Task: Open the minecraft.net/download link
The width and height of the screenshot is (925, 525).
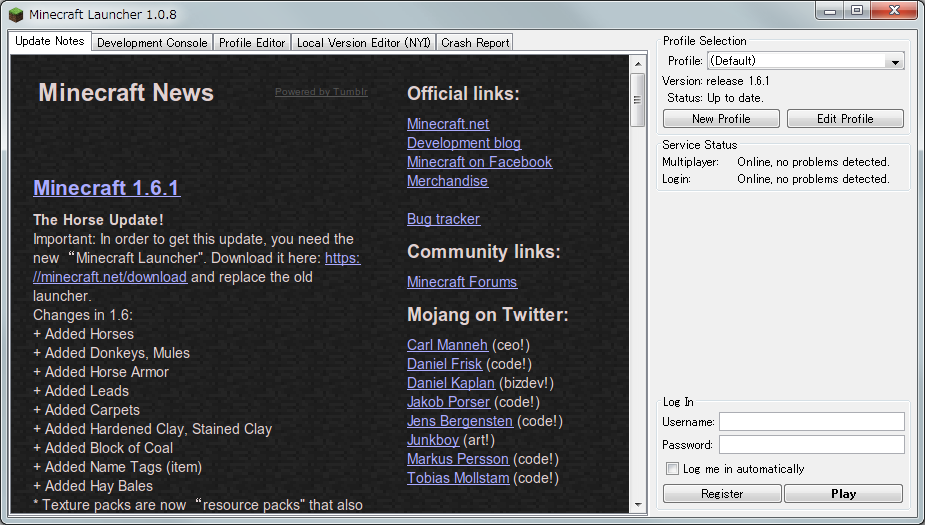Action: 110,277
